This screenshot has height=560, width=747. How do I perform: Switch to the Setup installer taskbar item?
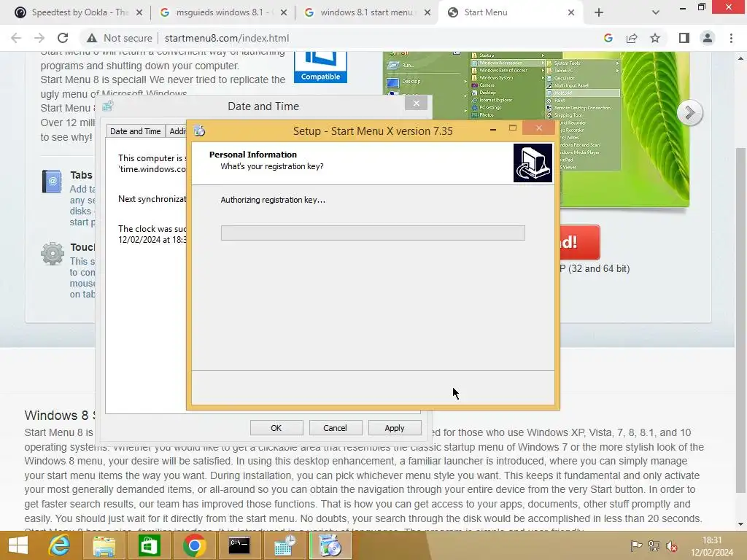330,545
